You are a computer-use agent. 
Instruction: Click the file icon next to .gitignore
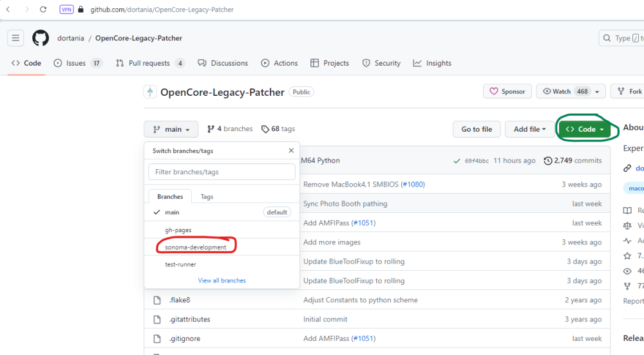tap(157, 339)
